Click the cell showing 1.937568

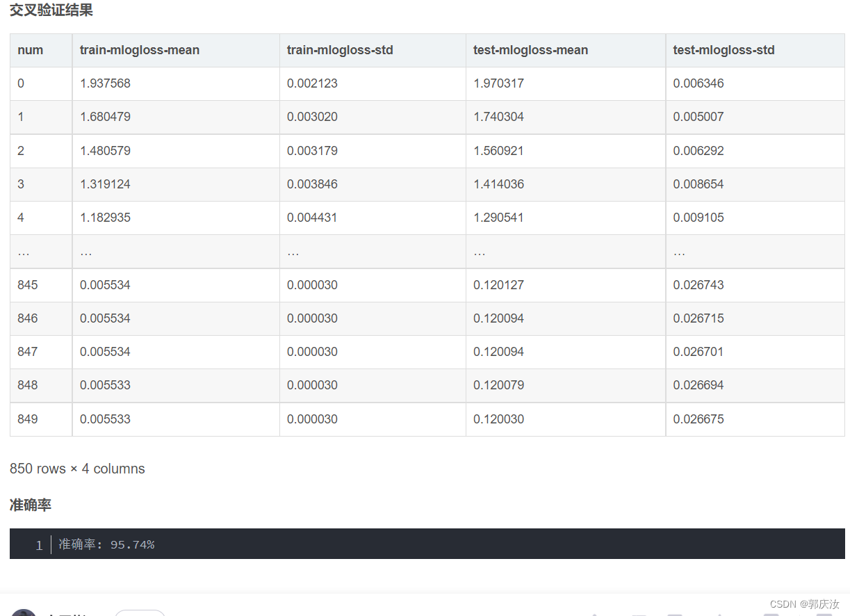pos(105,83)
